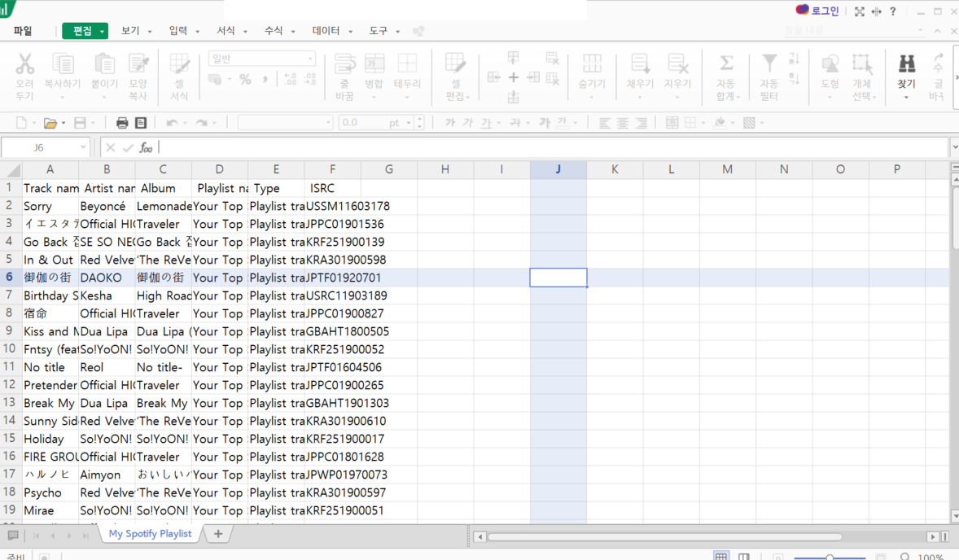Click the Select All corner button

(x=11, y=169)
